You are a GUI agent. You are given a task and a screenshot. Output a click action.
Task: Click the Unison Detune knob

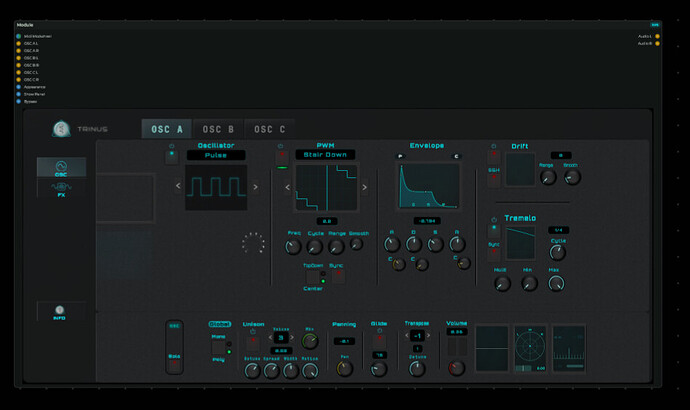[x=252, y=371]
